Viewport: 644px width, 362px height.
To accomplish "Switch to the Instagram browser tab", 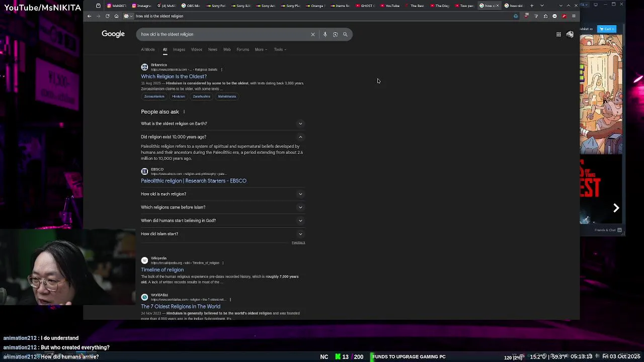I will click(x=141, y=6).
